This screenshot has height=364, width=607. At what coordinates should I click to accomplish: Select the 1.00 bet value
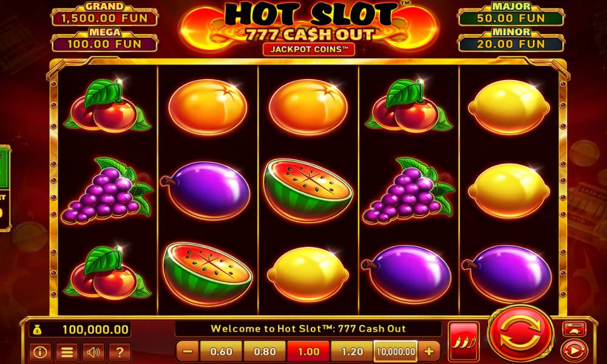tap(308, 351)
